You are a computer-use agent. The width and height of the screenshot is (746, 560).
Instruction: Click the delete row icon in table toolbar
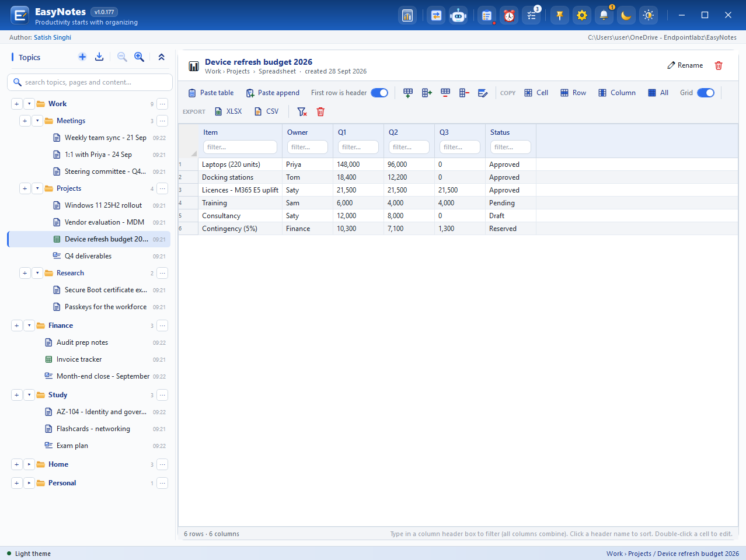[x=445, y=93]
